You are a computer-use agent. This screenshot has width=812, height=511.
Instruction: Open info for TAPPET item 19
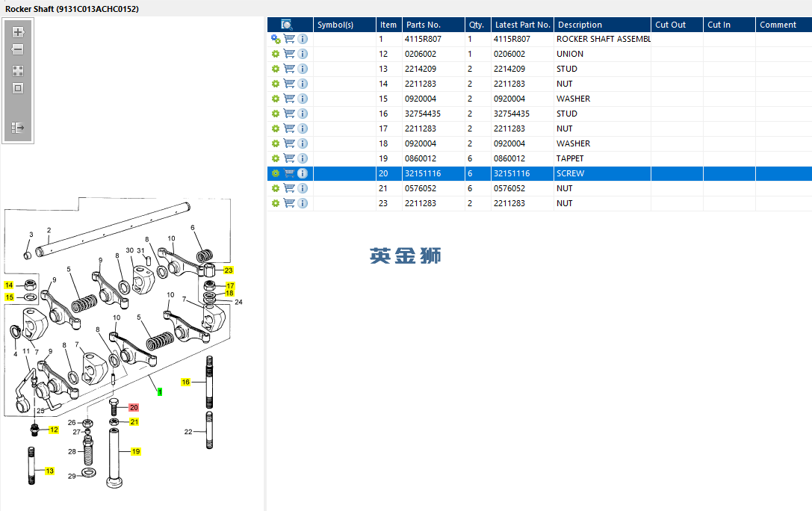coord(303,158)
